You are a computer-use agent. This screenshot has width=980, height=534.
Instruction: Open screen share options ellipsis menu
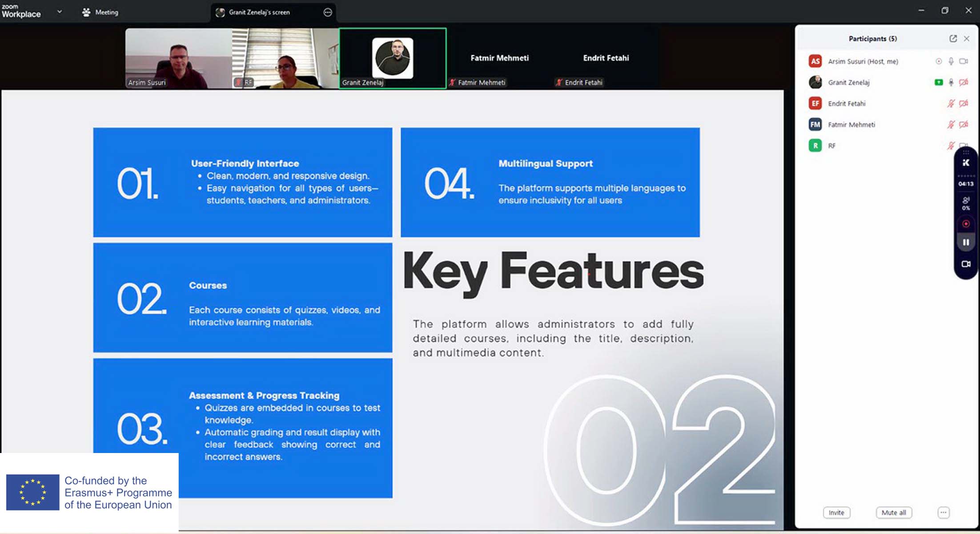pos(328,12)
